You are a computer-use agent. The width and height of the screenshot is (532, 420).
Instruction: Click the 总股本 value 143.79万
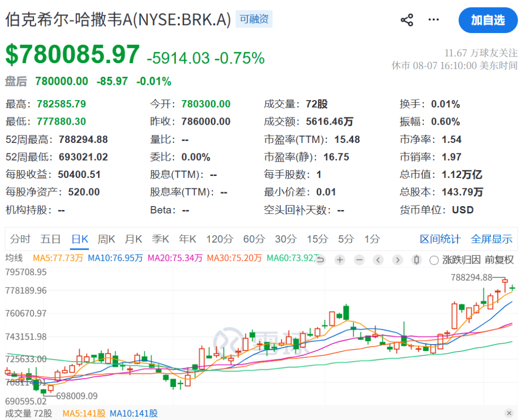pos(463,192)
